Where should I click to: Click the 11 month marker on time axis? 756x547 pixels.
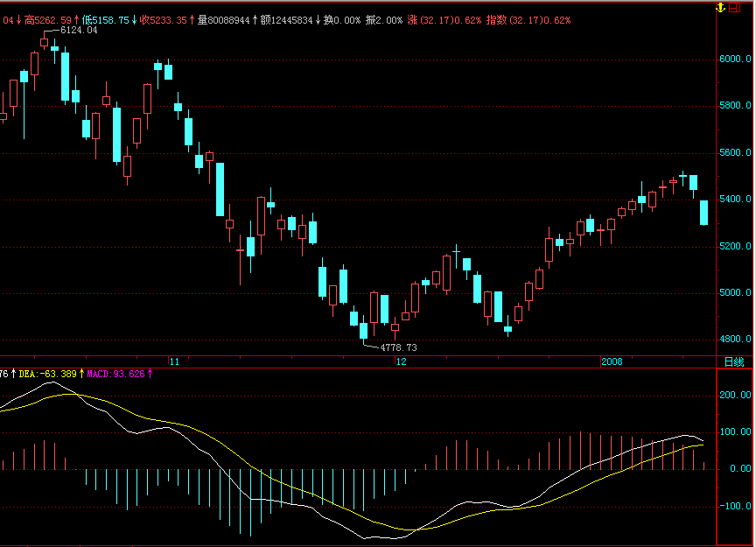tap(174, 361)
